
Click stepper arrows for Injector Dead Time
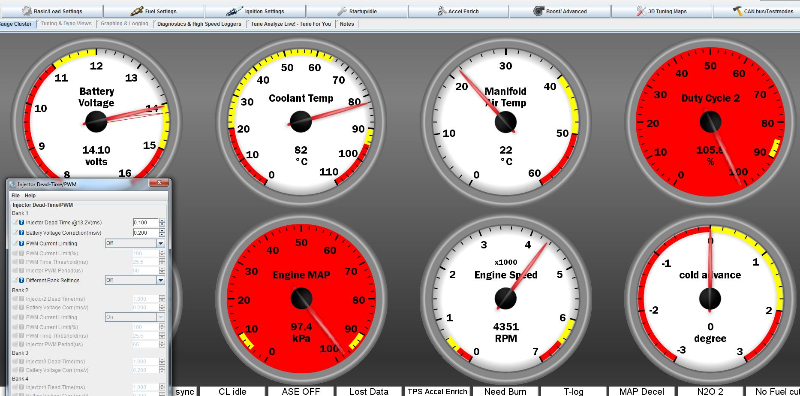point(162,222)
